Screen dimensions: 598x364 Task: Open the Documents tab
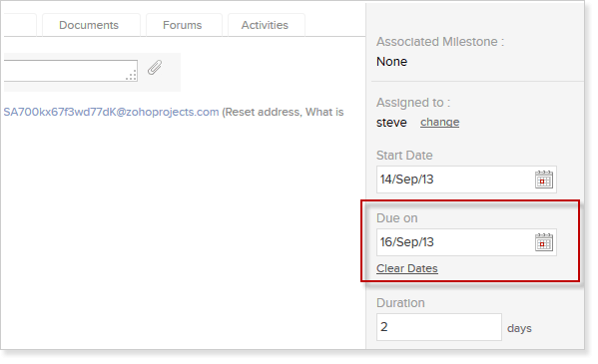(x=91, y=25)
